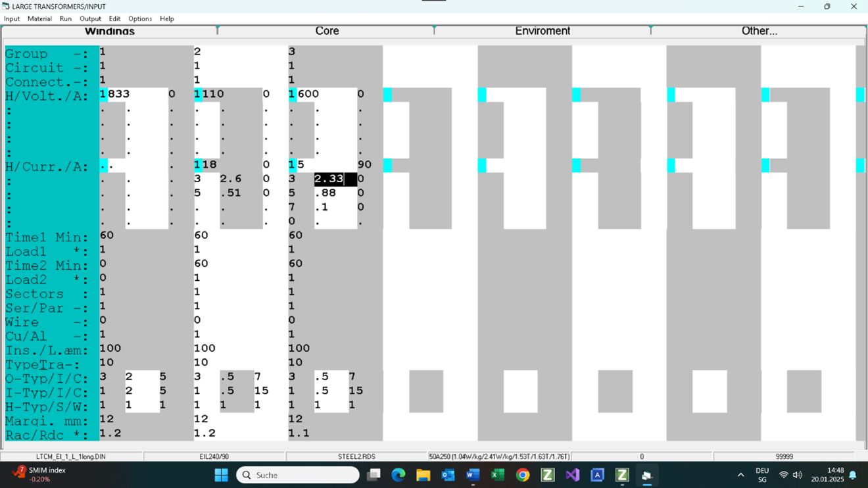Viewport: 868px width, 488px height.
Task: Switch to the Windings tab
Action: tap(110, 32)
